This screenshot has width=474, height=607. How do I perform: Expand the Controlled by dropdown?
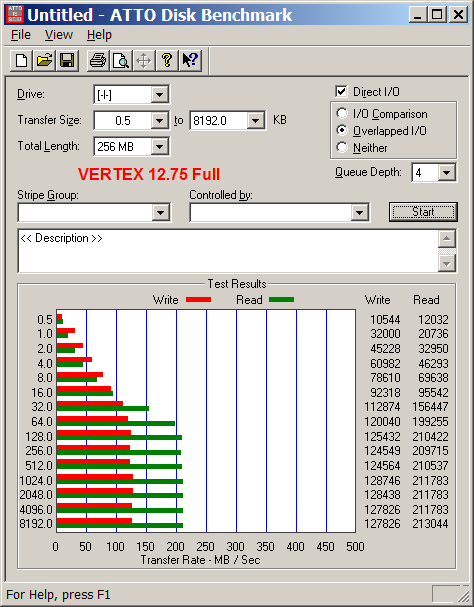point(359,212)
